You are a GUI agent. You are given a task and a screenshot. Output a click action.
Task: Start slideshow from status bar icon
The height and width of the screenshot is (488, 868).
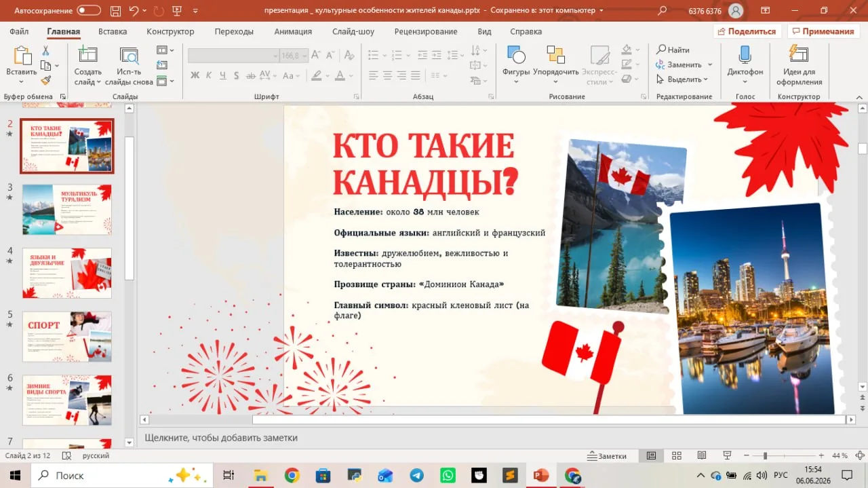[726, 456]
